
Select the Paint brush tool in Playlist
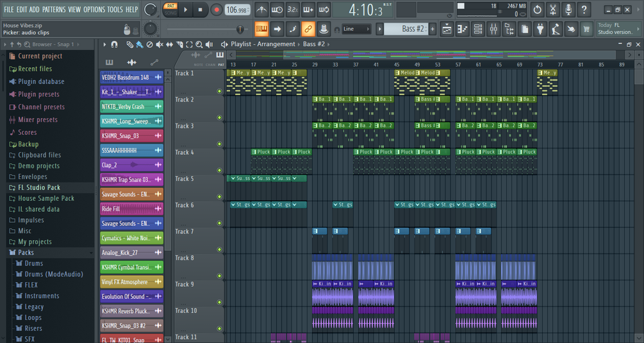[x=140, y=44]
